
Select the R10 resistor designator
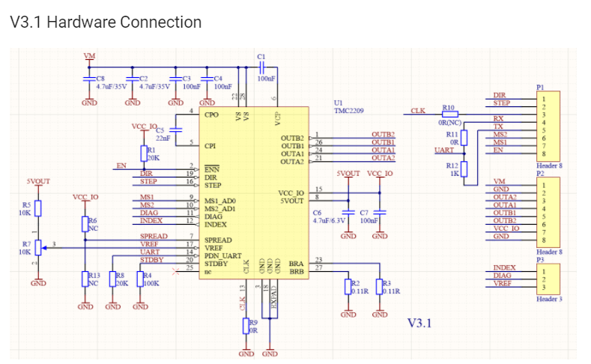448,107
